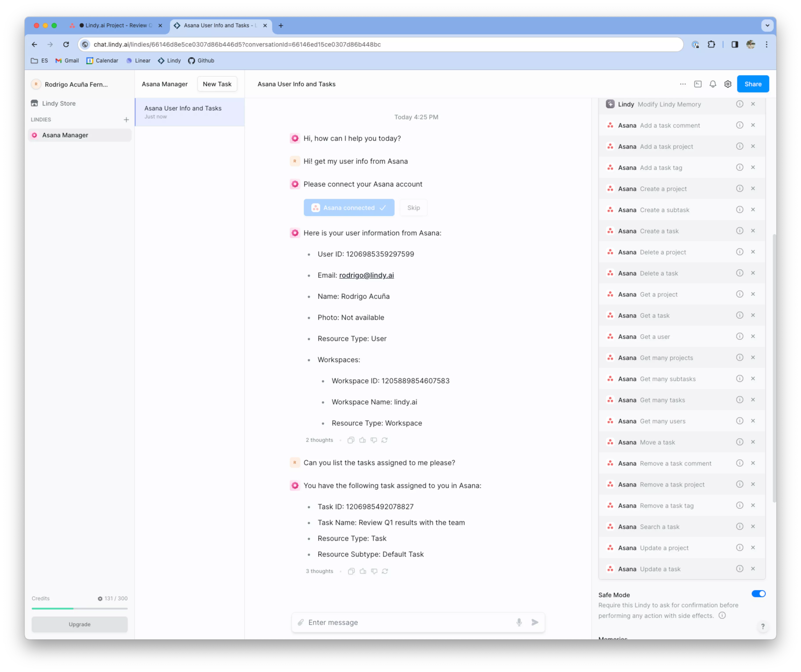801x672 pixels.
Task: Click the microphone icon in message box
Action: pyautogui.click(x=519, y=622)
